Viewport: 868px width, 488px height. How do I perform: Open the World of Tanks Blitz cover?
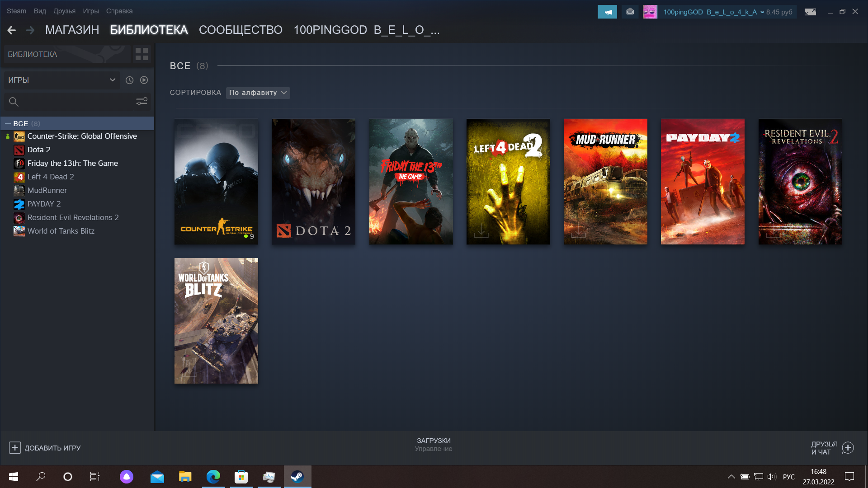click(216, 321)
